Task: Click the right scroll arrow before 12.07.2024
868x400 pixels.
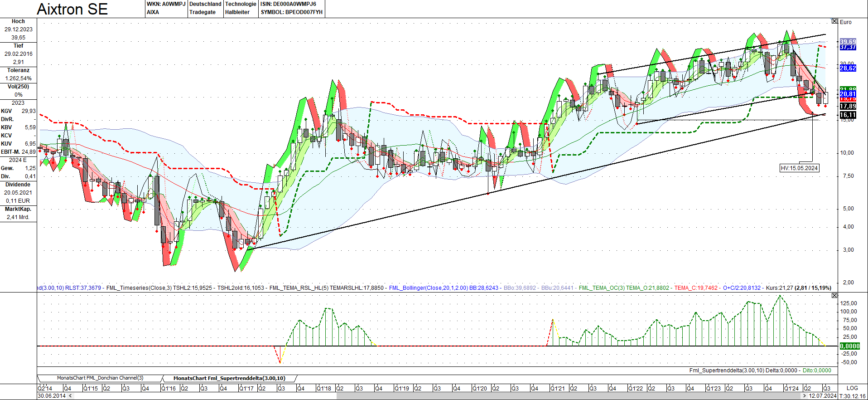Action: (804, 396)
